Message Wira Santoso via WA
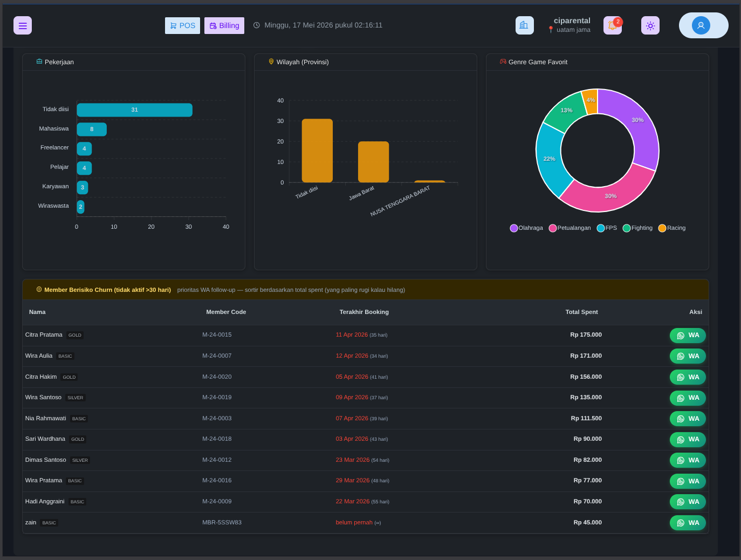The height and width of the screenshot is (560, 741). pos(688,398)
